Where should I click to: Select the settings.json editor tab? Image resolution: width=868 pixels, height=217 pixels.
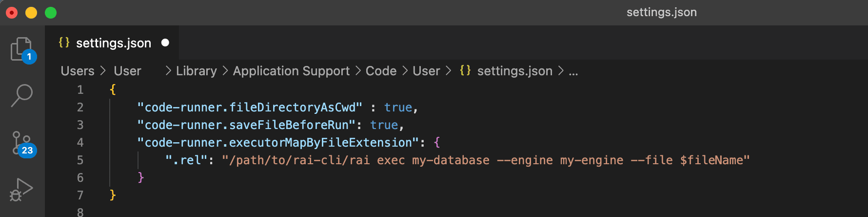(113, 43)
